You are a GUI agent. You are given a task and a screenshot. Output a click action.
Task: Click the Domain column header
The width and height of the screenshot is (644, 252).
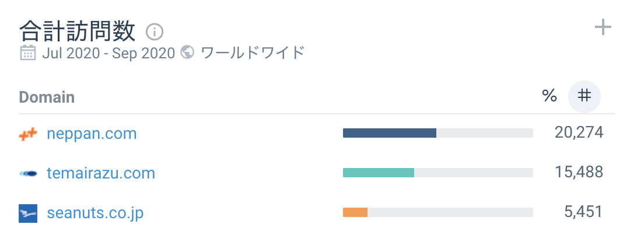click(x=47, y=97)
